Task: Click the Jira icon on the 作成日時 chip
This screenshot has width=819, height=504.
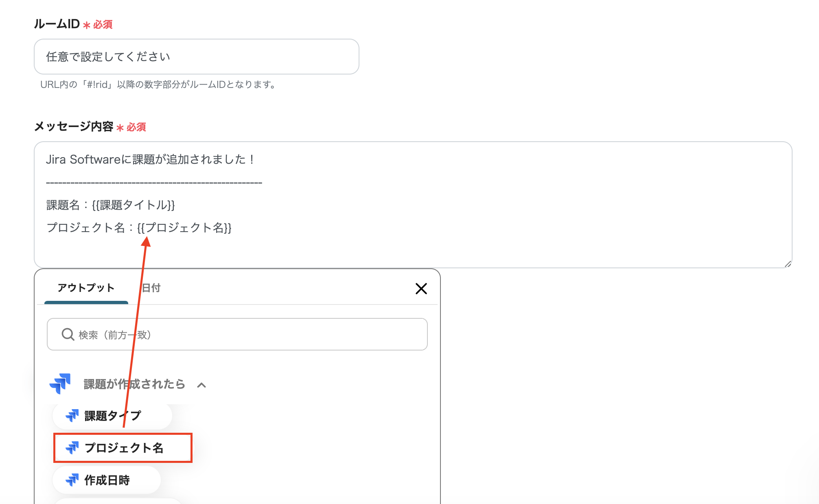Action: point(73,480)
